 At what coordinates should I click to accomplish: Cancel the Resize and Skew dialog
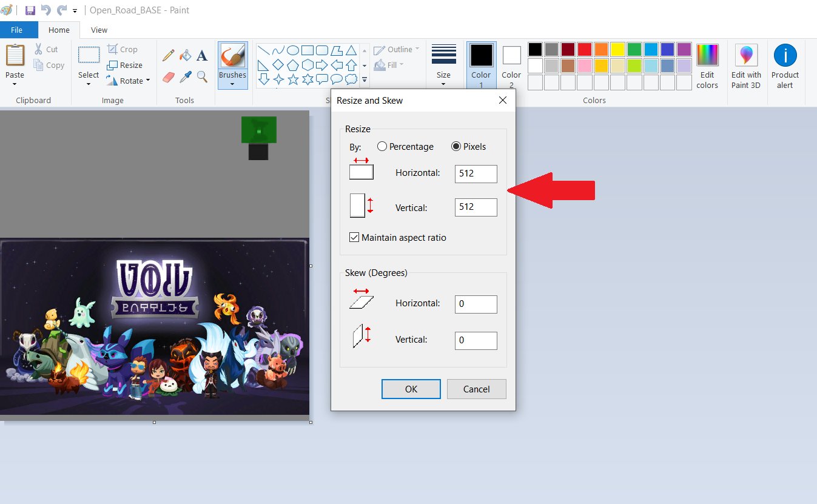[x=476, y=389]
